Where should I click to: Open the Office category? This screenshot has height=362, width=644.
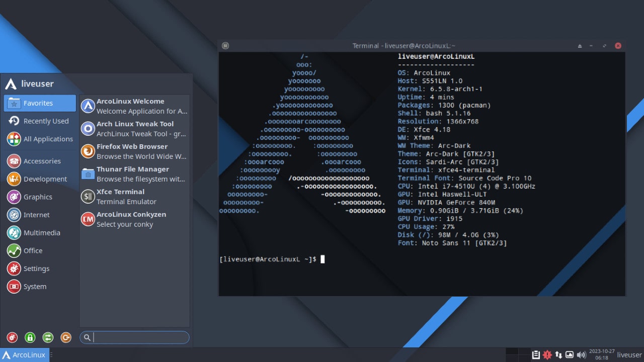[x=40, y=250]
